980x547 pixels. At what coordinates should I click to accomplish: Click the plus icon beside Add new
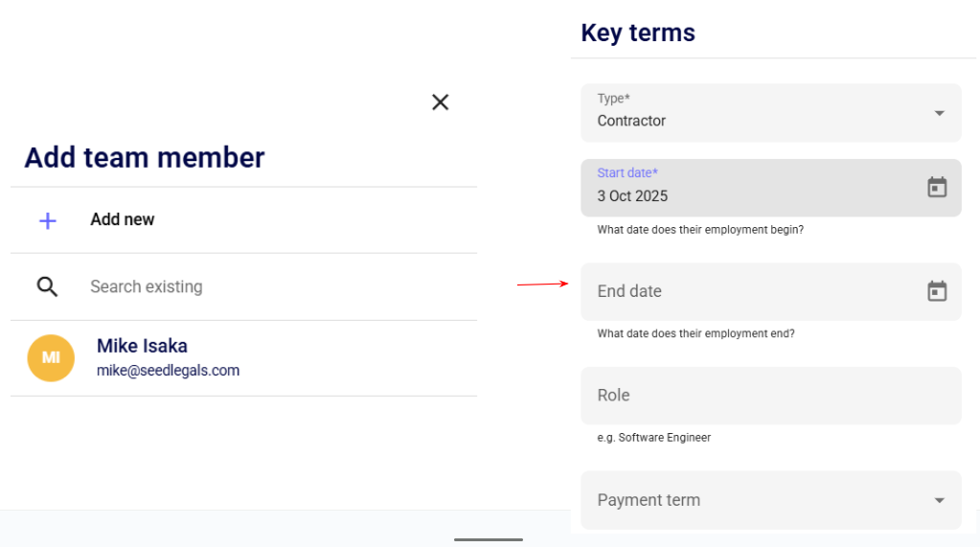pos(48,220)
